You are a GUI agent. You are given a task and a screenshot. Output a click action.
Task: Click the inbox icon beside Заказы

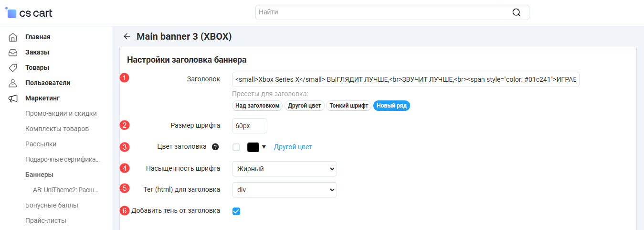tap(13, 52)
